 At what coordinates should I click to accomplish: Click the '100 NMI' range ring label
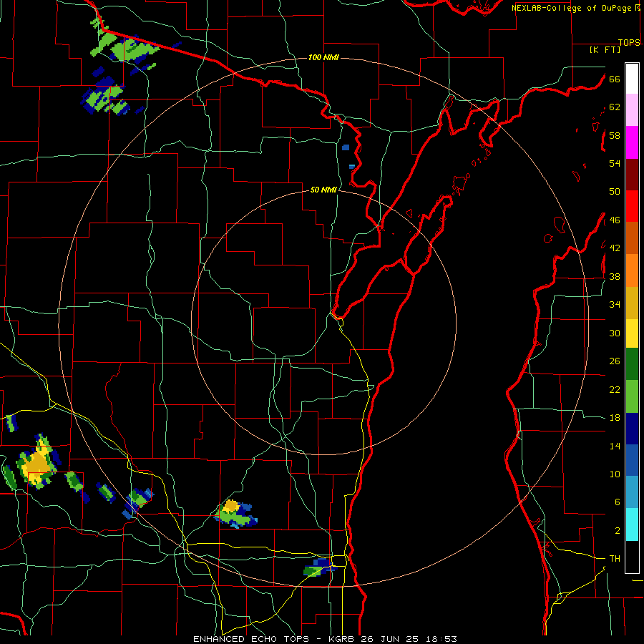click(323, 57)
